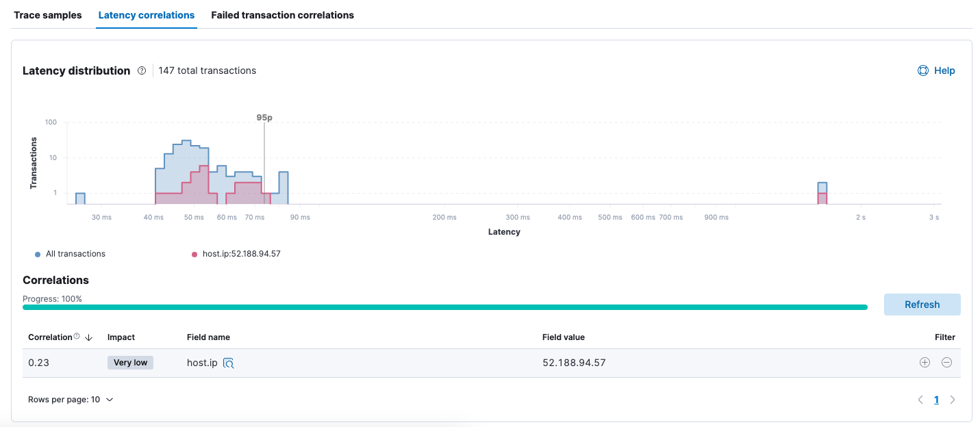The image size is (980, 427).
Task: Click the Help lifebuoy icon
Action: coord(922,70)
